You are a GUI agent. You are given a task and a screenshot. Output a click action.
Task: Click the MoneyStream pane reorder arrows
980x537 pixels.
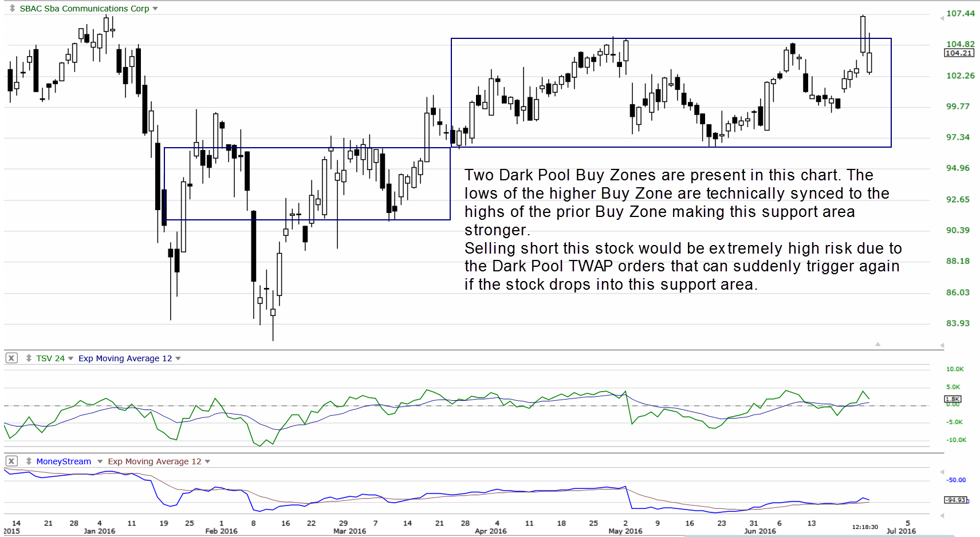click(x=29, y=461)
